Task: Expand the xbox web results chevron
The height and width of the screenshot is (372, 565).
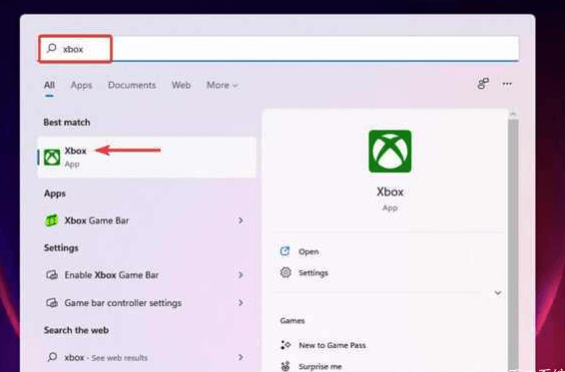Action: [x=241, y=357]
